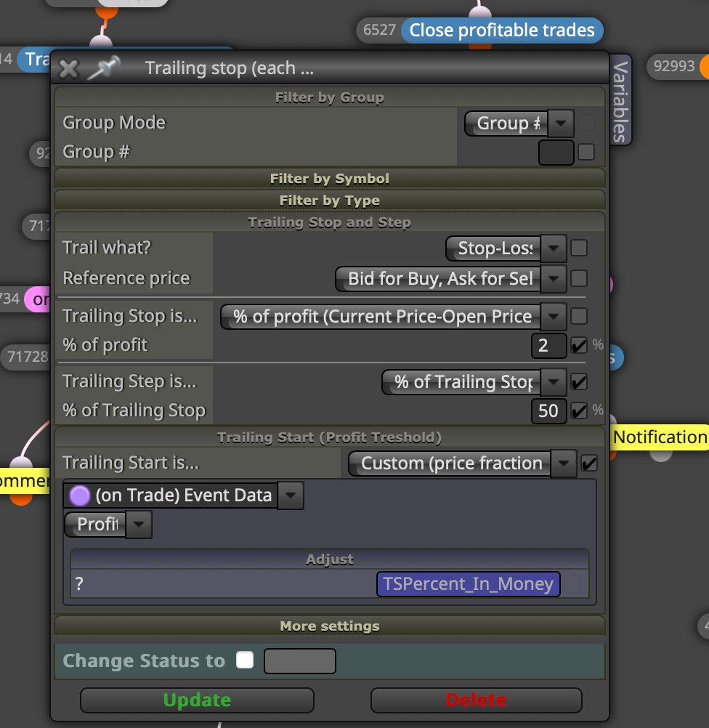This screenshot has width=709, height=728.
Task: Pin the Trailing stop dialog
Action: click(x=104, y=68)
